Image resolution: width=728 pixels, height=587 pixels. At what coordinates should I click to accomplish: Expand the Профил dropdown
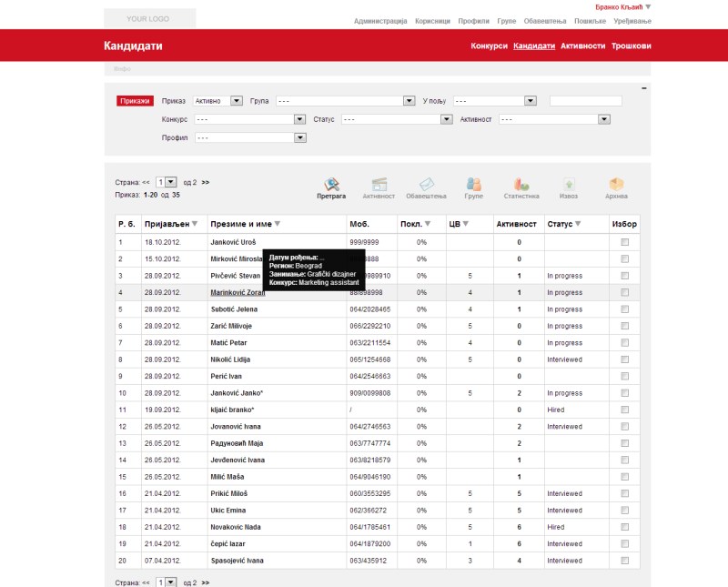[299, 138]
